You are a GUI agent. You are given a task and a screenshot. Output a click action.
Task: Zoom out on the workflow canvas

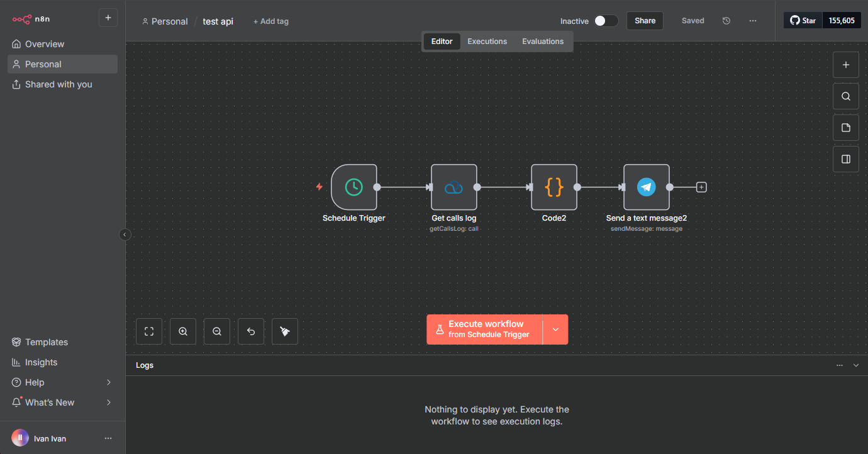(x=217, y=331)
